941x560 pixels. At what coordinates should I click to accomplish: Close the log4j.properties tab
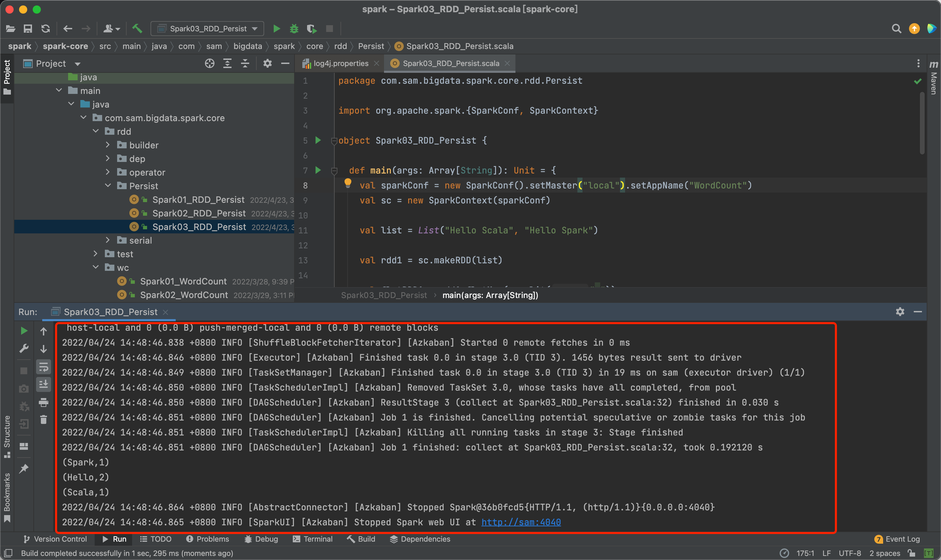pos(377,63)
